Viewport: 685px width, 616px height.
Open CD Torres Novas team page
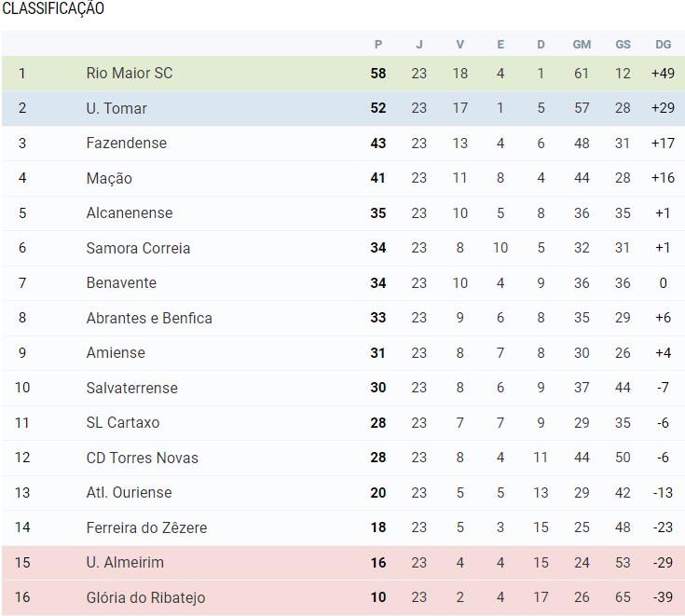tap(142, 458)
